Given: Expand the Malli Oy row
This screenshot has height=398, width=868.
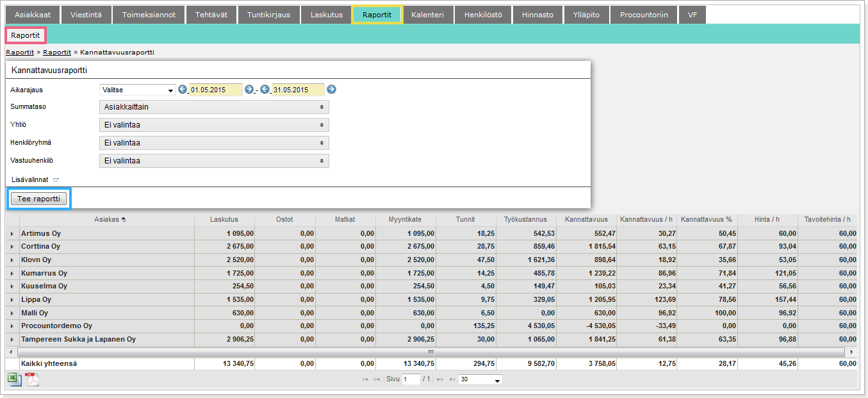Looking at the screenshot, I should pos(12,313).
